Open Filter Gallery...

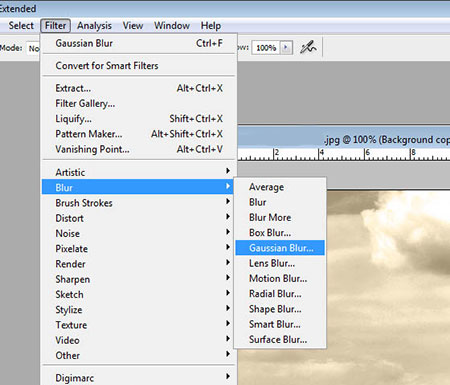click(x=139, y=104)
